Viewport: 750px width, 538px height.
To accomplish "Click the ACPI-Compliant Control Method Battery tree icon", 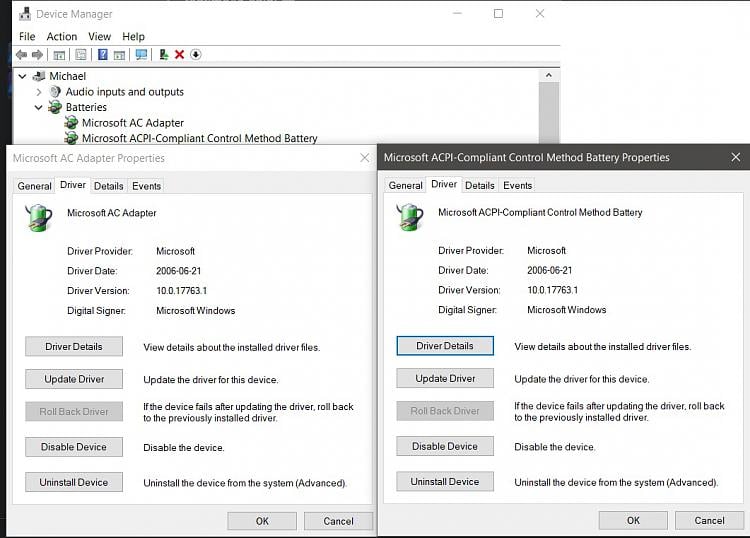I will (71, 138).
